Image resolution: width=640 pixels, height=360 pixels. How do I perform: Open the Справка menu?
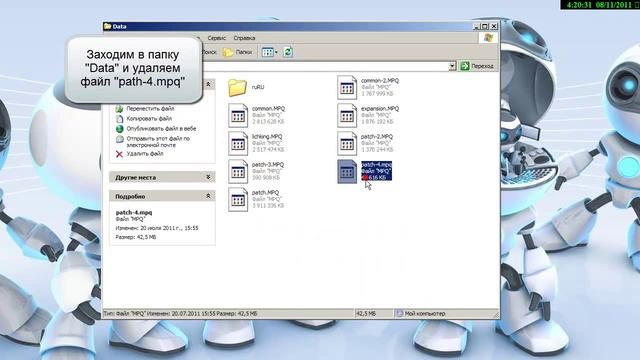(x=244, y=38)
